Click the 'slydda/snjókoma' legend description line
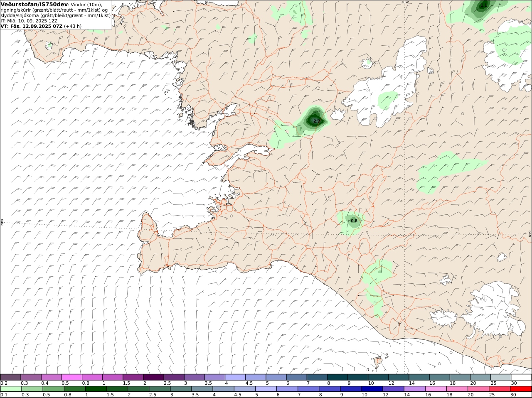This screenshot has height=398, width=532. (56, 15)
